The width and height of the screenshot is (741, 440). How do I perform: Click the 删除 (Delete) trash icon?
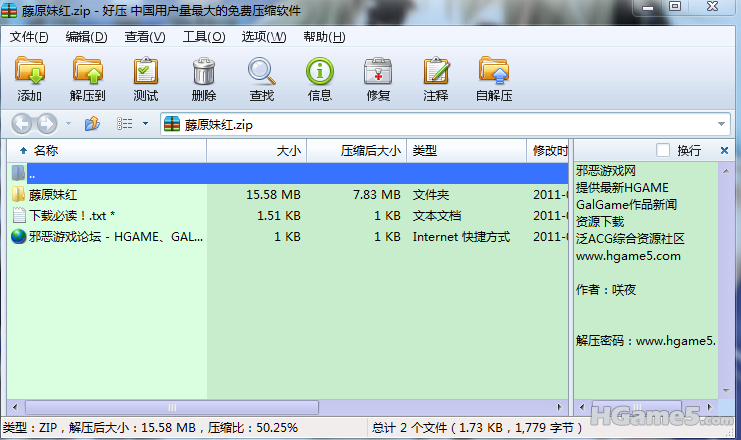[x=203, y=78]
